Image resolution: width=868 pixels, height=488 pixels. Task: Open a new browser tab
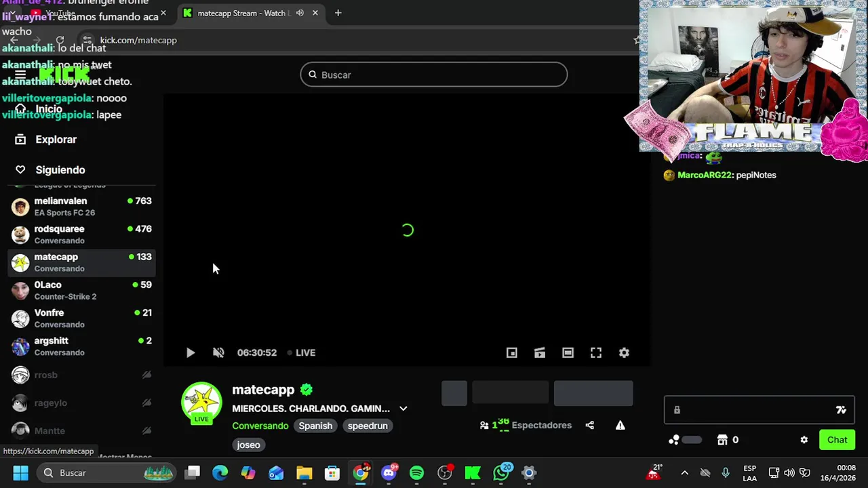pos(338,13)
